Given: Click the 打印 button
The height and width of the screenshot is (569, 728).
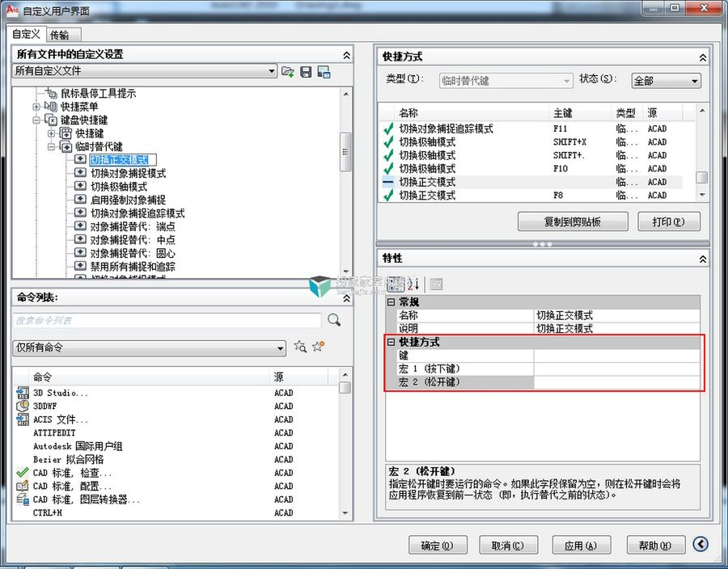Looking at the screenshot, I should (x=669, y=221).
